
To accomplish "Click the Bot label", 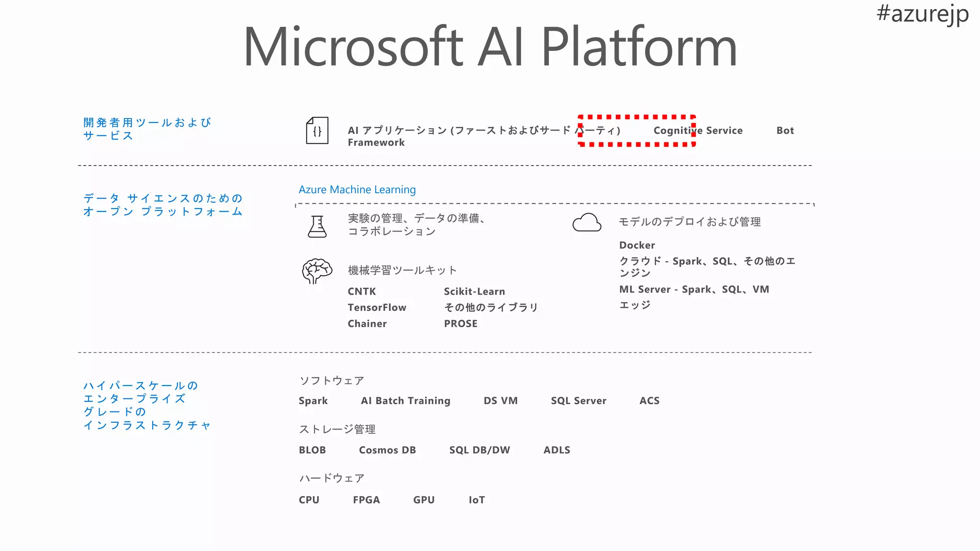I will (785, 131).
